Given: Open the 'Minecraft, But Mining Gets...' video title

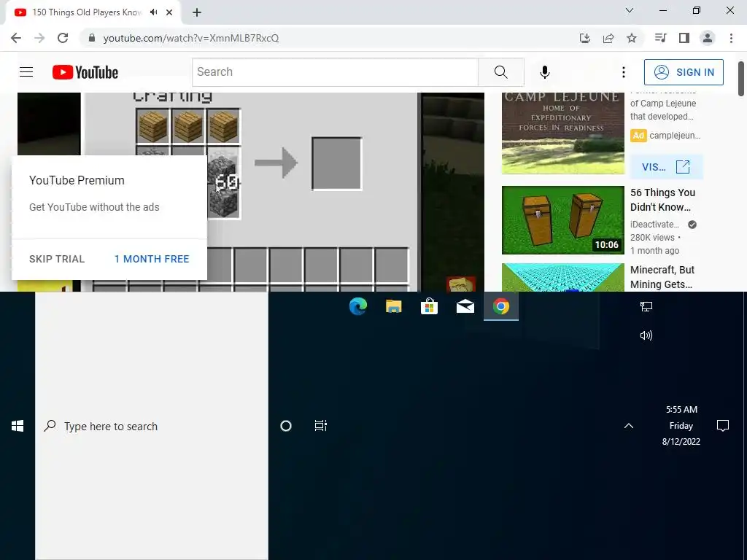Looking at the screenshot, I should [x=662, y=277].
